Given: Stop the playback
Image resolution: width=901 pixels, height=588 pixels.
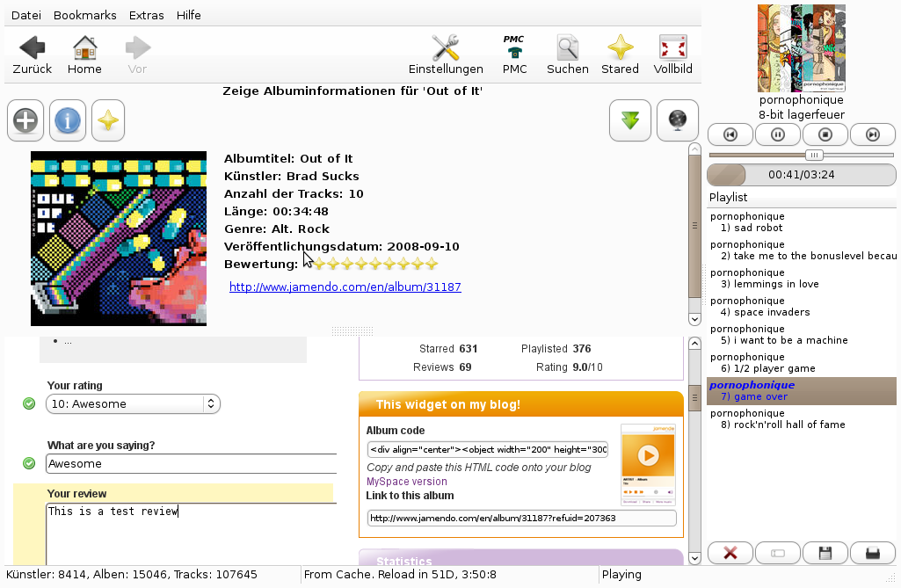Looking at the screenshot, I should point(825,134).
